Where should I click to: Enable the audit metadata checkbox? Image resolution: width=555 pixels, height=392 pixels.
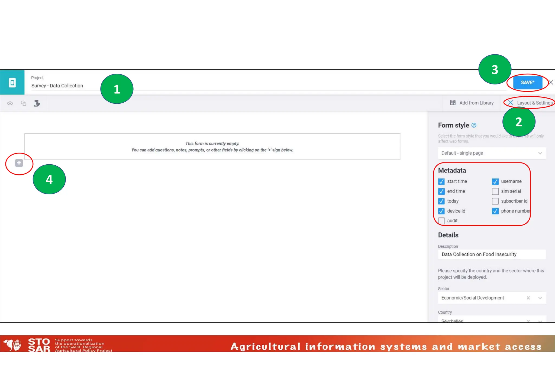pyautogui.click(x=441, y=221)
